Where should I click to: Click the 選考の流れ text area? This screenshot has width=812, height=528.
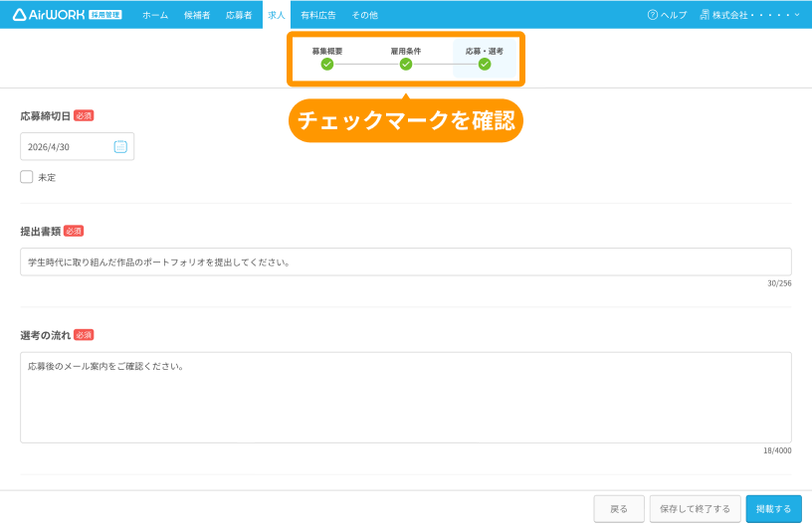(406, 398)
